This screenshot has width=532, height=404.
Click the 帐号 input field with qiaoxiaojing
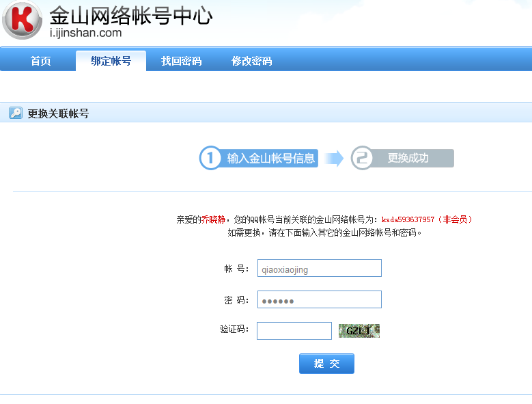click(x=319, y=268)
